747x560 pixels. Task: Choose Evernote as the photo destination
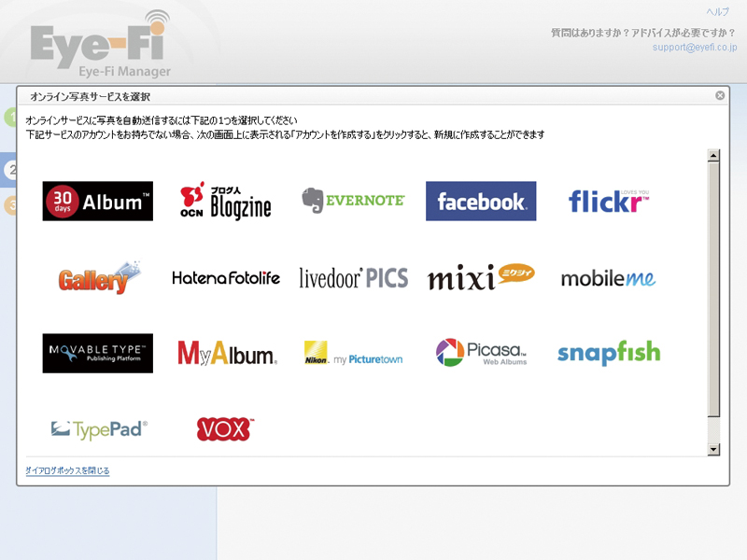pyautogui.click(x=352, y=200)
